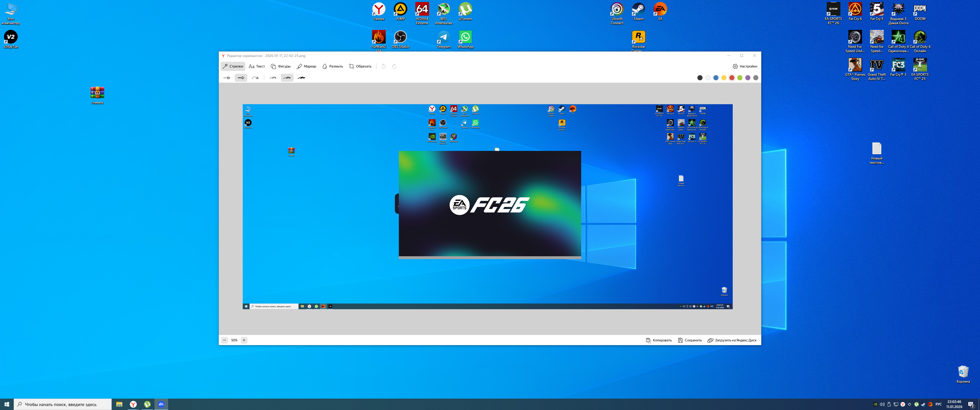Set thickest stroke thickness
This screenshot has width=980, height=410.
[x=301, y=78]
